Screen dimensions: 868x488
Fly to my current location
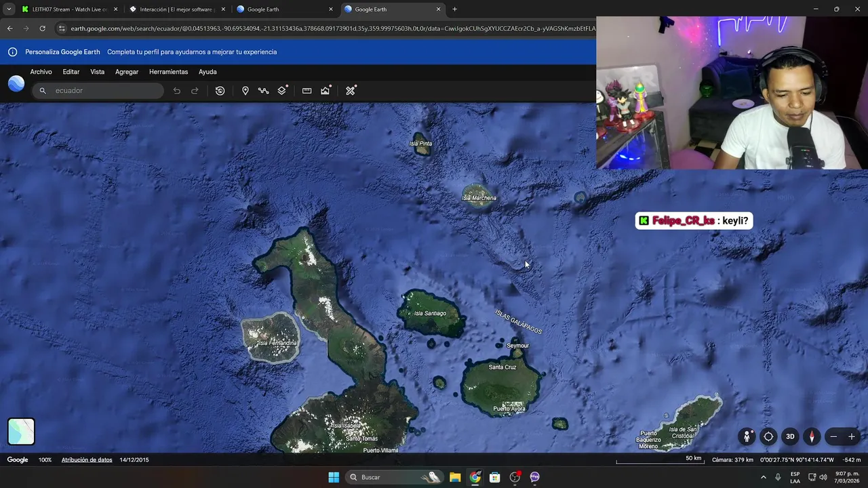(768, 436)
